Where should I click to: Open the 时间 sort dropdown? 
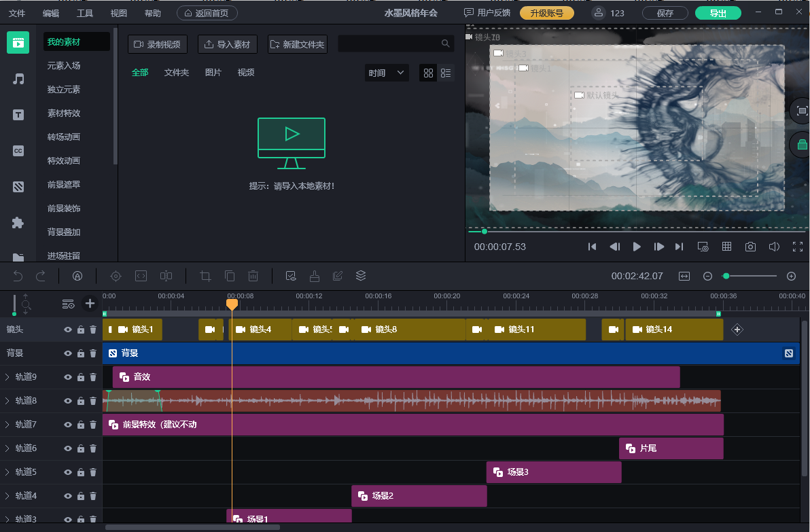coord(387,73)
